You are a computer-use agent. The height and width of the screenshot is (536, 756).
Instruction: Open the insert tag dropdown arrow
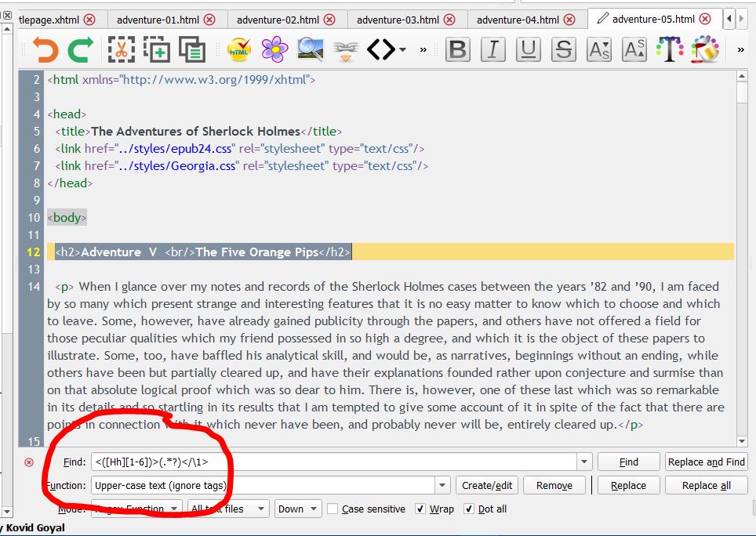click(402, 49)
